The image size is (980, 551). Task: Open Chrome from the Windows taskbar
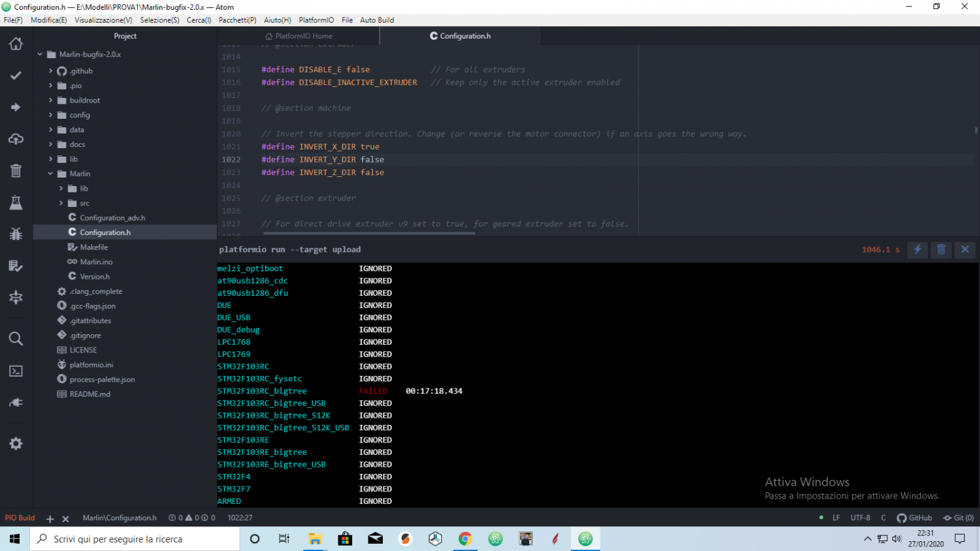pyautogui.click(x=465, y=539)
